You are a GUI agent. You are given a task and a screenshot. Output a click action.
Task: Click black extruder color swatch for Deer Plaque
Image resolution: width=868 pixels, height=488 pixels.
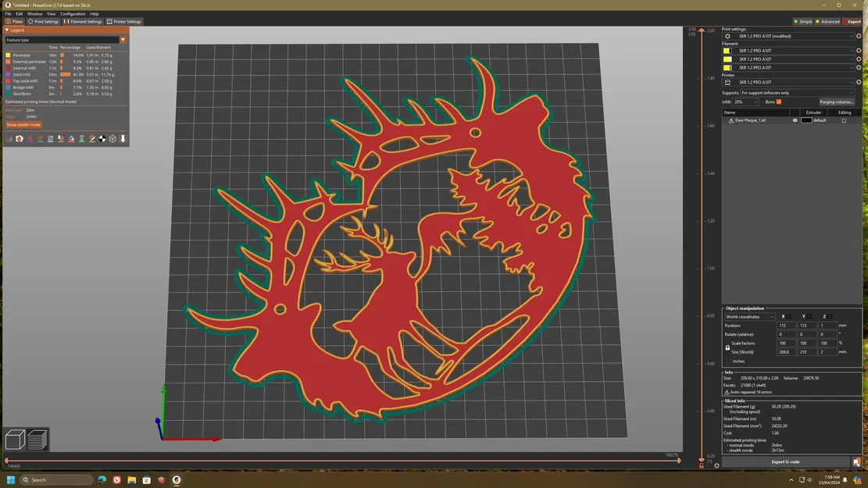click(x=806, y=120)
